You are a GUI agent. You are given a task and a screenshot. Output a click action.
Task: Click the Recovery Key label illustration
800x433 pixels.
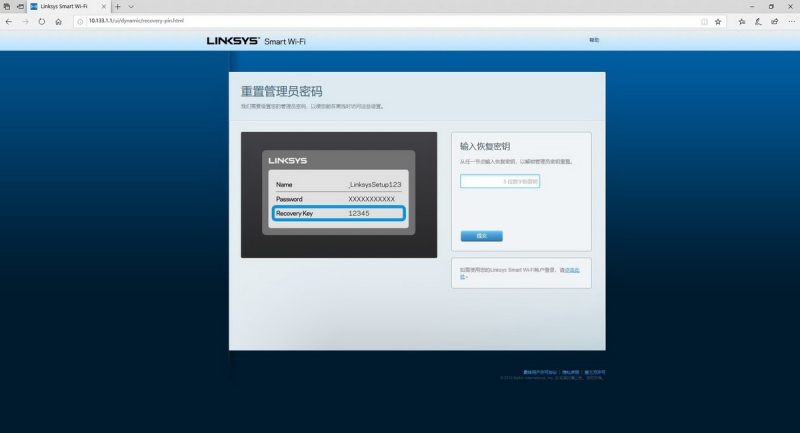click(339, 213)
